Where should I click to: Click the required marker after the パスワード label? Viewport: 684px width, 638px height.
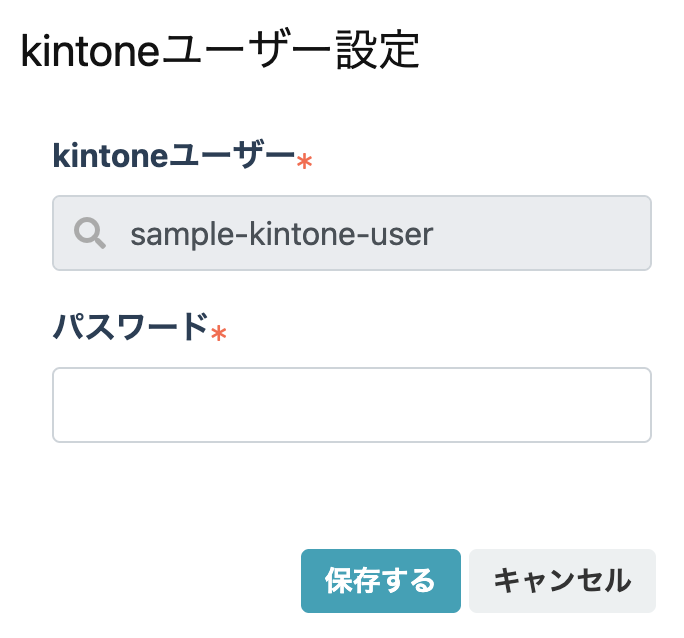(x=218, y=333)
